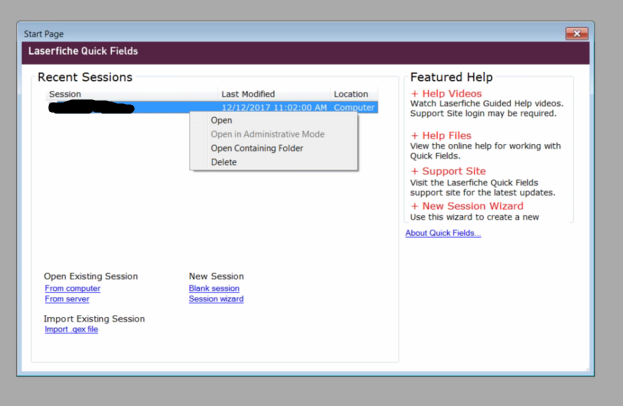Screen dimensions: 623x406
Task: Click the plus icon beside Help Videos
Action: (x=414, y=94)
